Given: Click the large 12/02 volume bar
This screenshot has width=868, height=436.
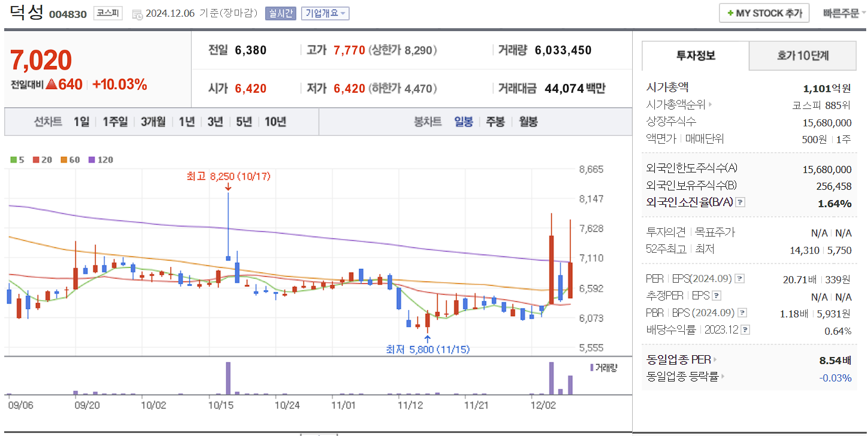Looking at the screenshot, I should [x=551, y=378].
